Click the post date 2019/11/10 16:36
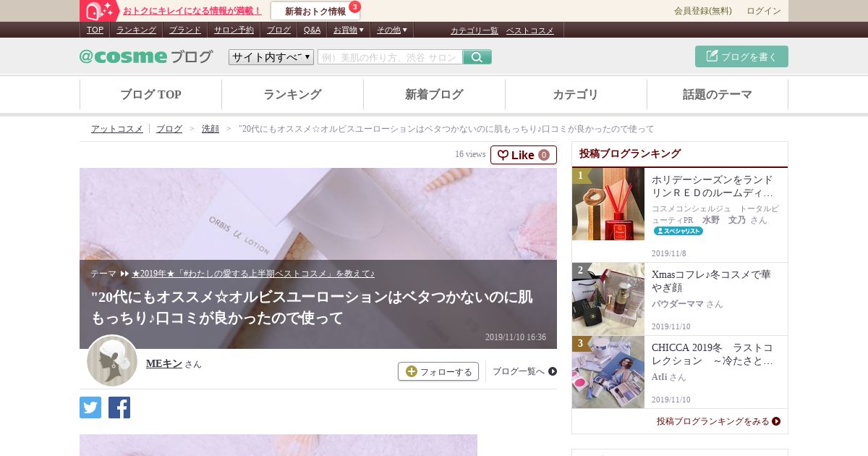The height and width of the screenshot is (456, 868). click(516, 337)
